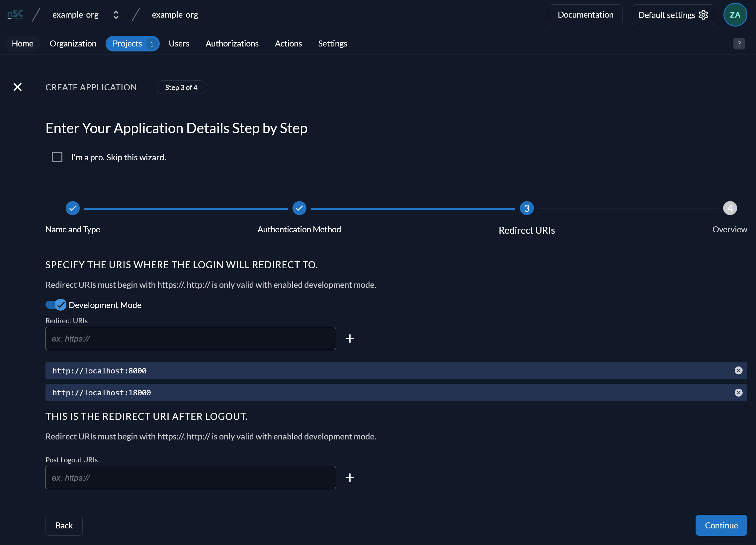
Task: Click Continue to proceed
Action: (721, 525)
